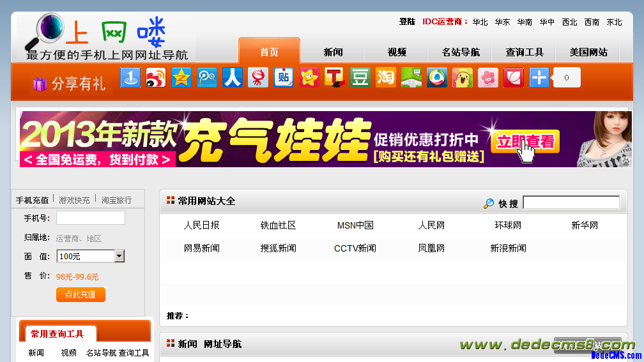Screen dimensions: 644x362
Task: Select the 华南 IDC region link
Action: coord(525,22)
